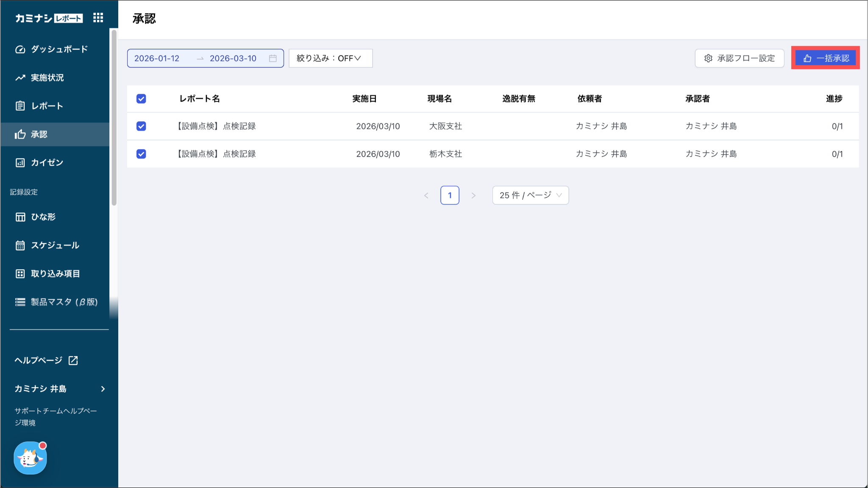Uncheck the 栃木支社 report row checkbox

[x=141, y=154]
